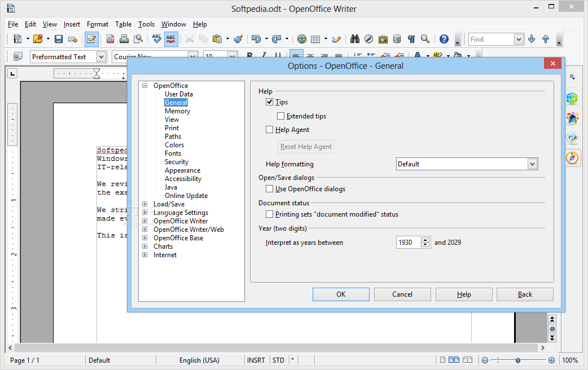This screenshot has width=588, height=370.
Task: Enable the Help Agent checkbox
Action: 269,129
